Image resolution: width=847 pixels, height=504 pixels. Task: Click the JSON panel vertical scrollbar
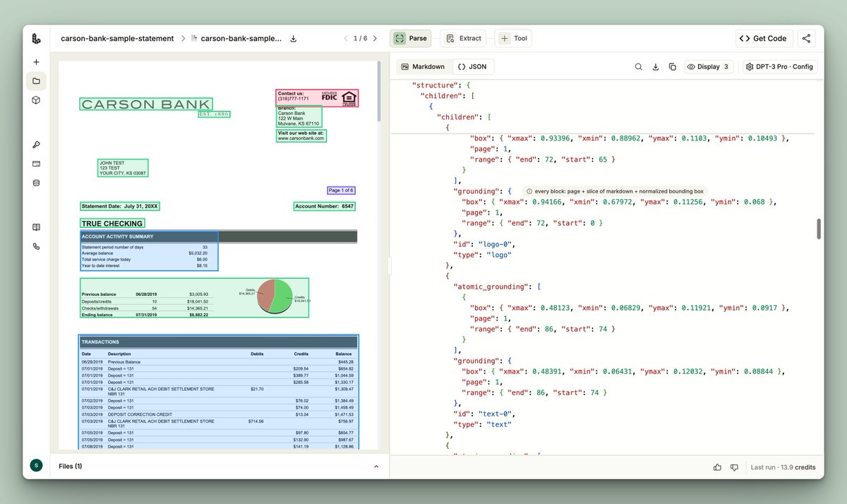click(x=819, y=229)
